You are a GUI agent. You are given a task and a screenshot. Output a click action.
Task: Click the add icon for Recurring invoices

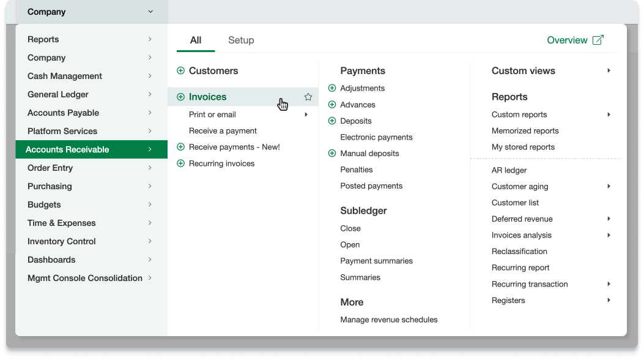pos(180,163)
